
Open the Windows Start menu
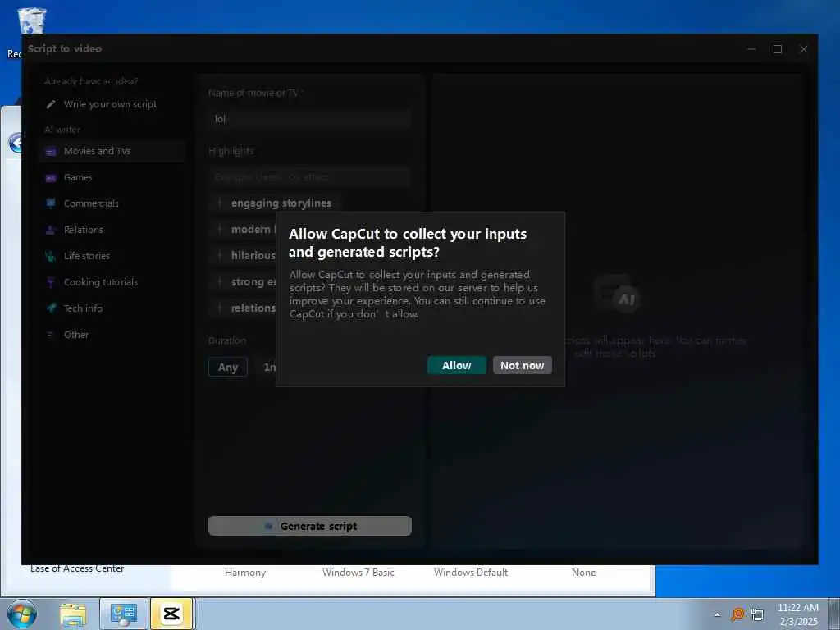(22, 614)
